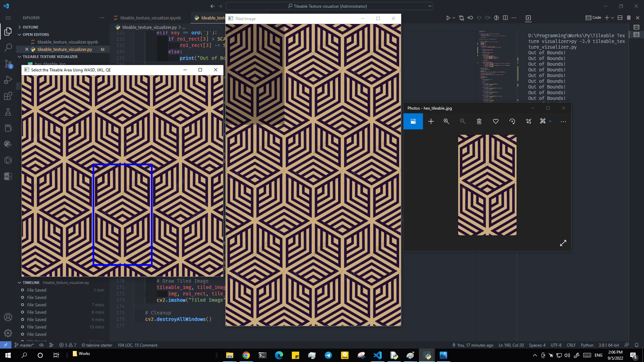Crop the image in Photos
Screen dimensions: 644x362
point(529,121)
